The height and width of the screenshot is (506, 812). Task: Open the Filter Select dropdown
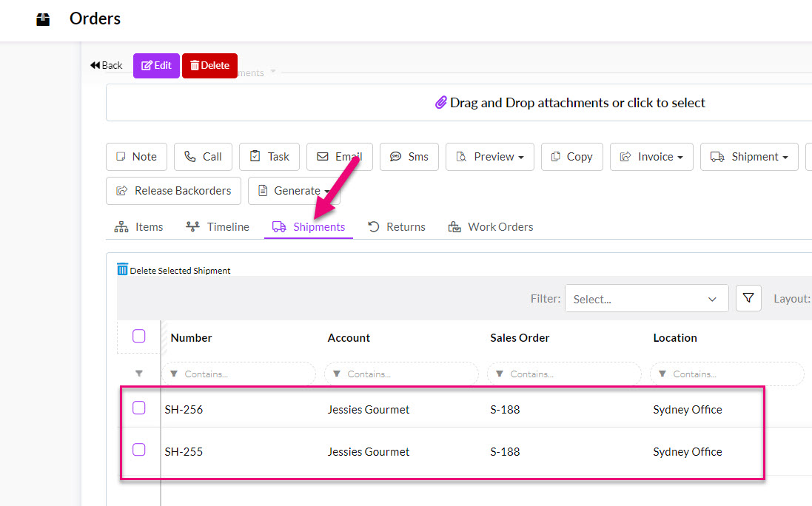(646, 299)
